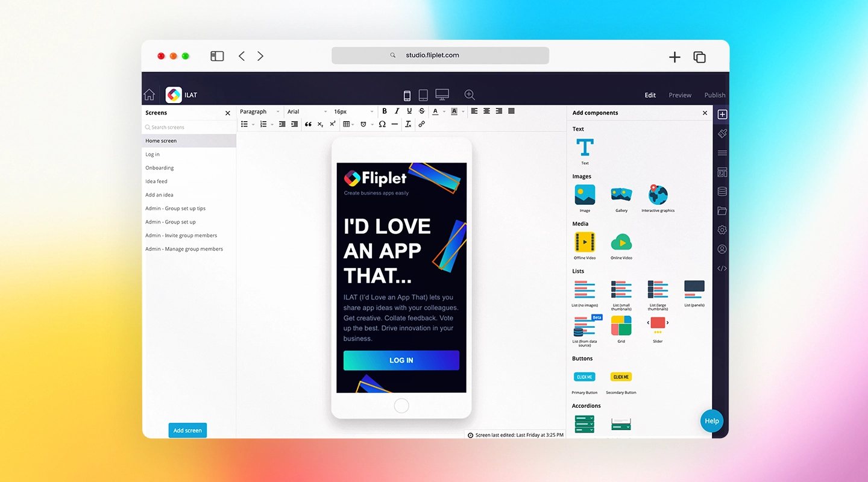Click the Add screen button

pyautogui.click(x=187, y=430)
